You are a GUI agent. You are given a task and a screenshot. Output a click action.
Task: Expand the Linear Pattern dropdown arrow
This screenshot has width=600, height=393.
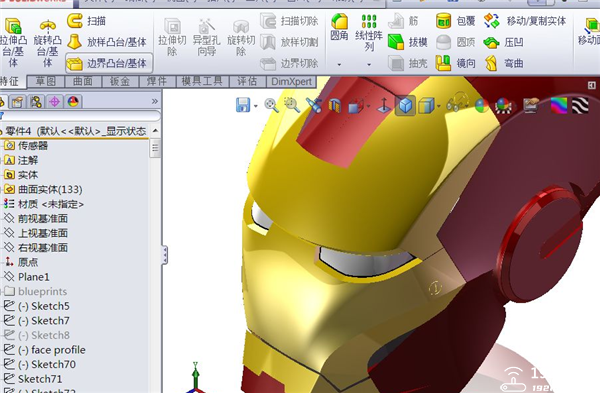click(369, 64)
